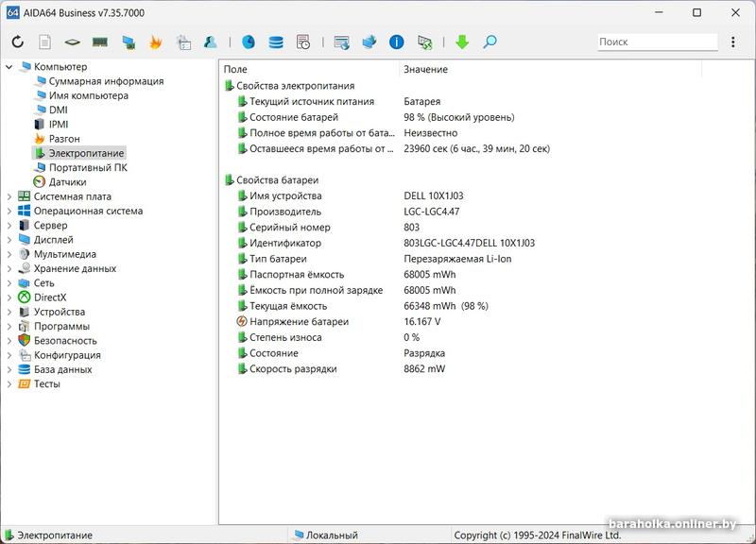Image resolution: width=756 pixels, height=544 pixels.
Task: Launch the stability test flame icon
Action: (x=155, y=42)
